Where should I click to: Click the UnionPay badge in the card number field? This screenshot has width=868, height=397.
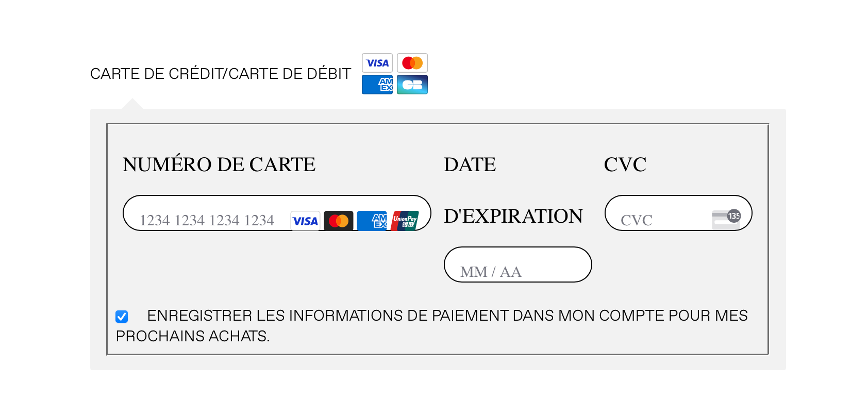[x=406, y=221]
